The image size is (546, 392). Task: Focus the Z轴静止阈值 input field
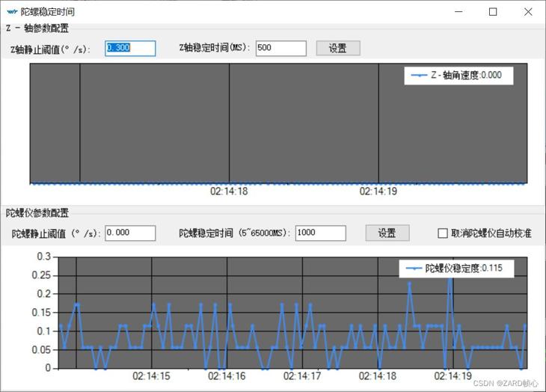[x=130, y=48]
